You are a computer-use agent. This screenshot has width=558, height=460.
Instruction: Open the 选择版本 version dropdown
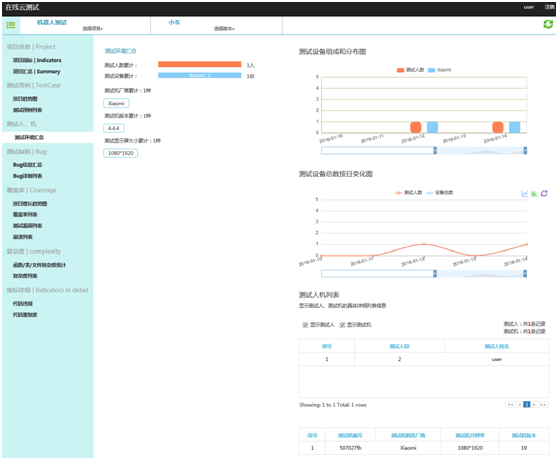point(224,28)
